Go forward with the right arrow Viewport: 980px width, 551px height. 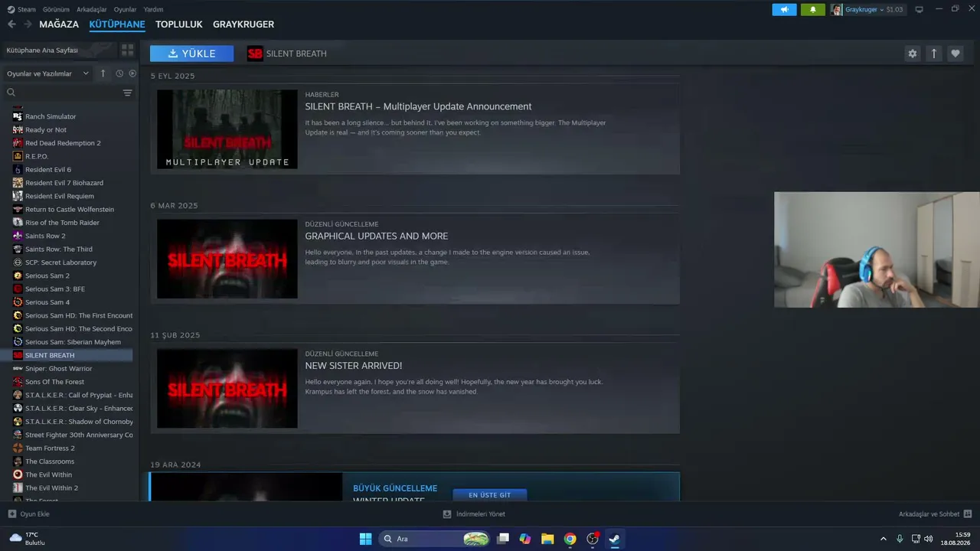28,24
